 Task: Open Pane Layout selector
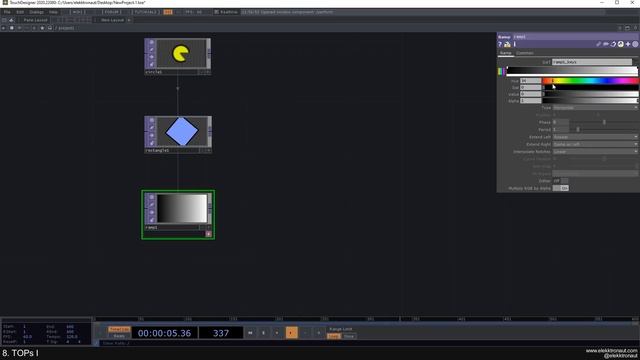pyautogui.click(x=35, y=20)
